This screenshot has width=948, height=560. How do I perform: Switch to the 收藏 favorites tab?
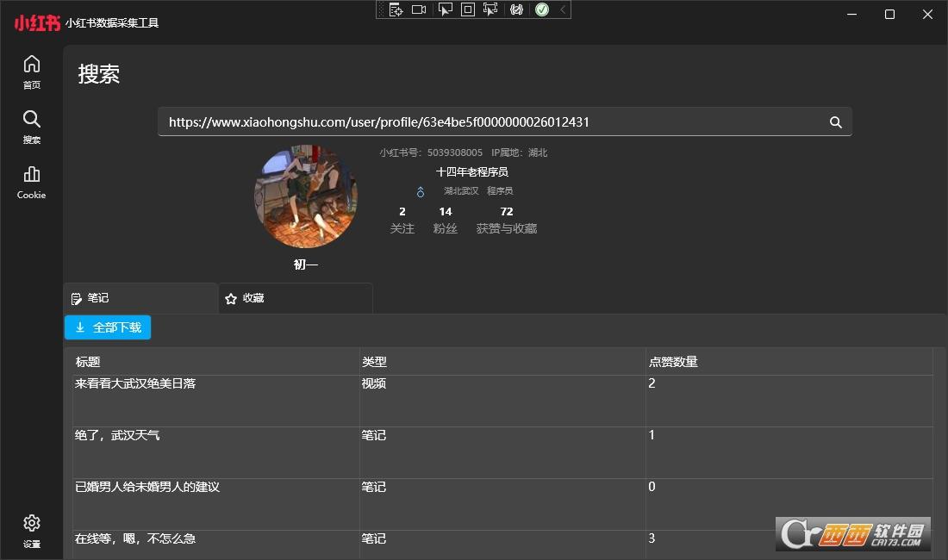coord(295,298)
